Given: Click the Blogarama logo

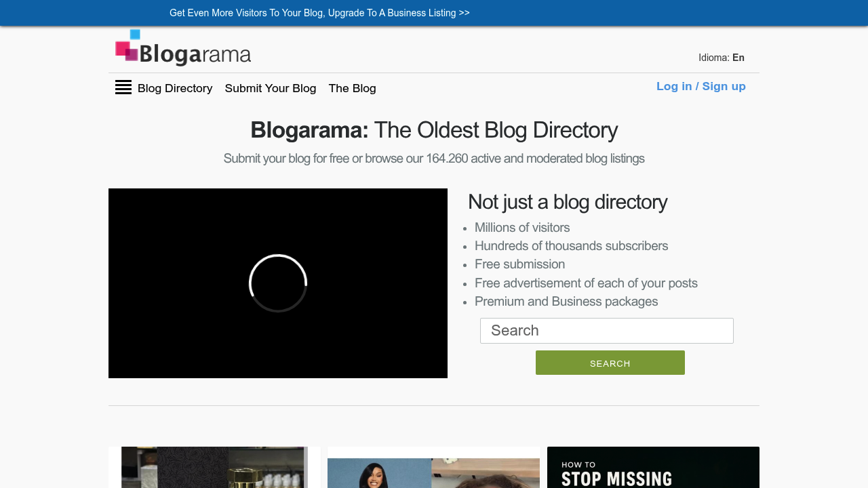Looking at the screenshot, I should click(183, 47).
